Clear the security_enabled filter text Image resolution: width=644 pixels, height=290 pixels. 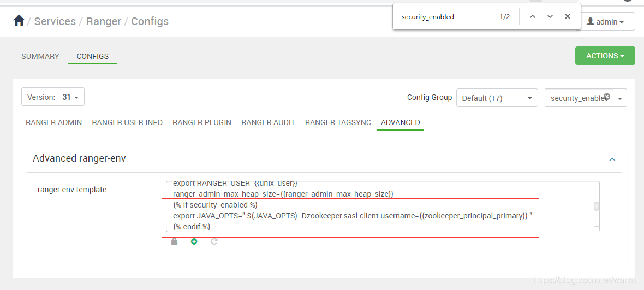tap(607, 97)
